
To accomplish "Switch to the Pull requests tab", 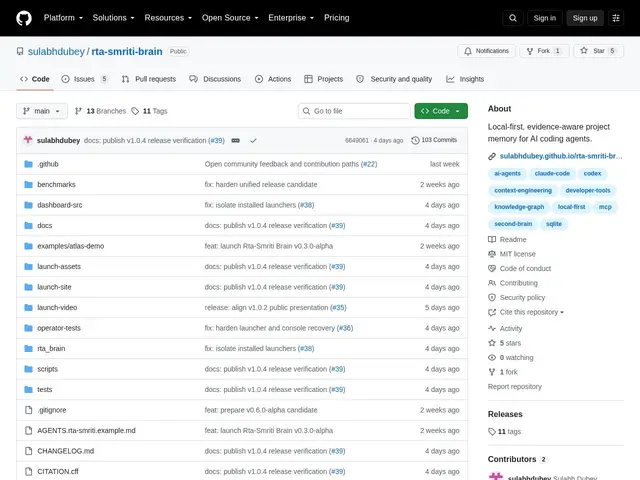I will click(x=149, y=79).
